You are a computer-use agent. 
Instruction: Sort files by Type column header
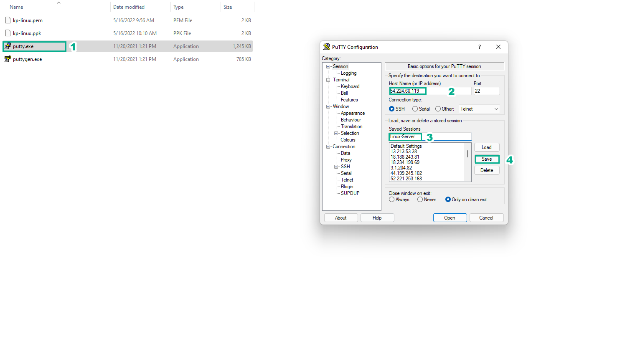click(x=178, y=7)
